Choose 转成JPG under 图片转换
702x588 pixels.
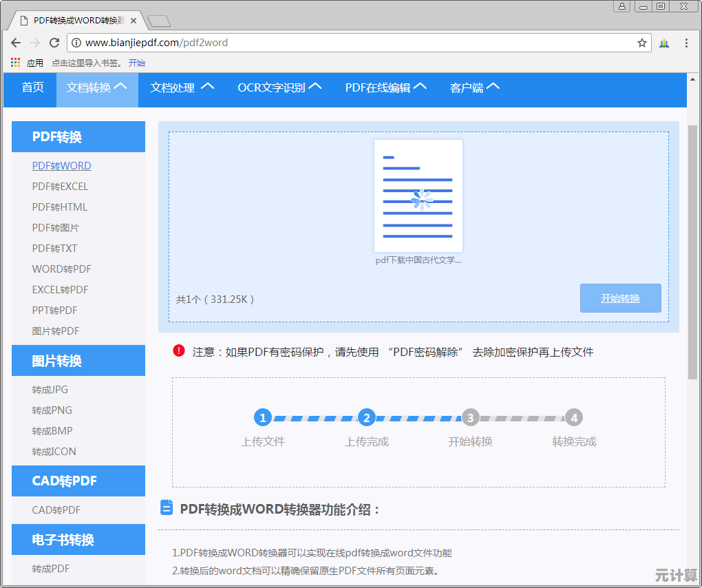click(x=50, y=390)
